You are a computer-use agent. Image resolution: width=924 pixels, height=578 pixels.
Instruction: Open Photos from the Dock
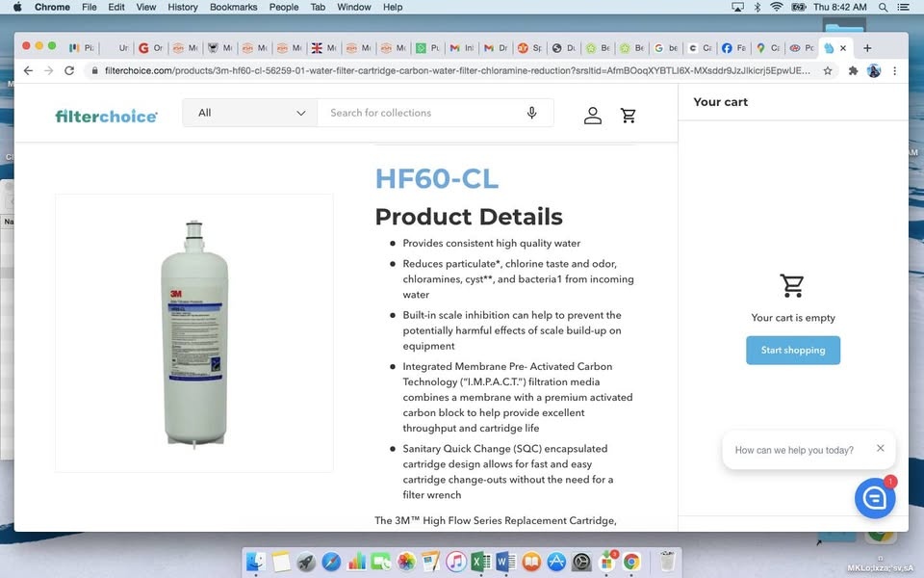pos(406,562)
